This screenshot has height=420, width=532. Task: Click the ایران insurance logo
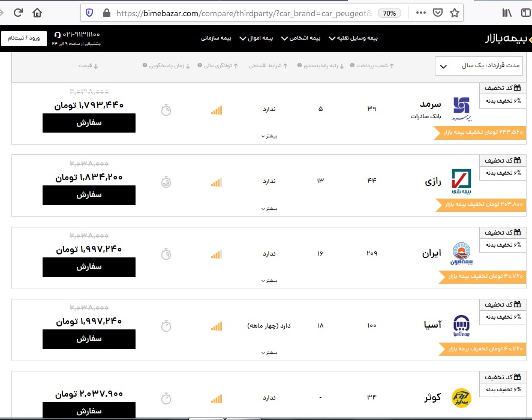pos(461,254)
